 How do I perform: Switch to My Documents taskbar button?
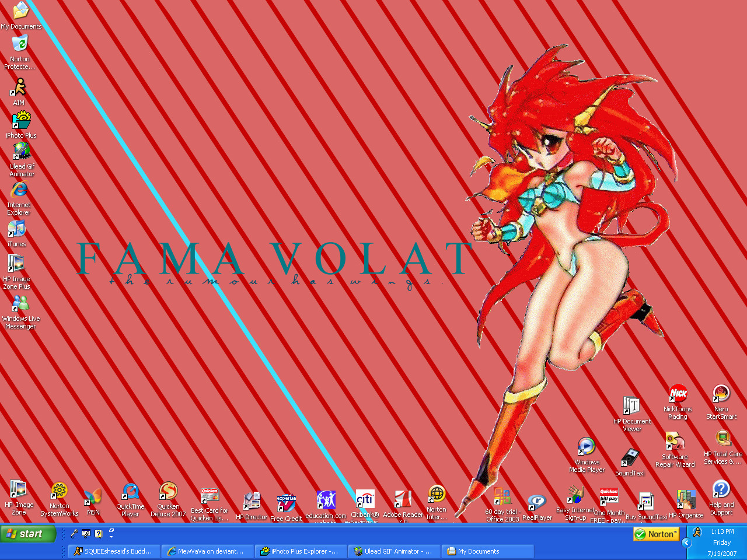coord(488,551)
